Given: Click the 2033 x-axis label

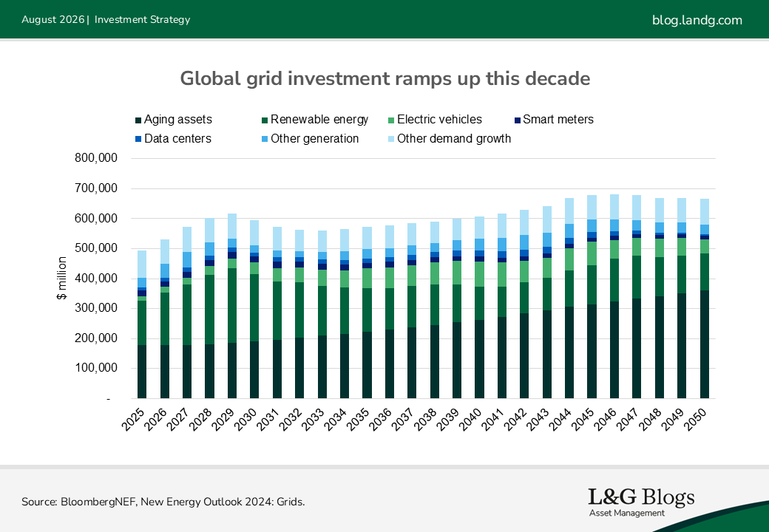Looking at the screenshot, I should coord(313,420).
